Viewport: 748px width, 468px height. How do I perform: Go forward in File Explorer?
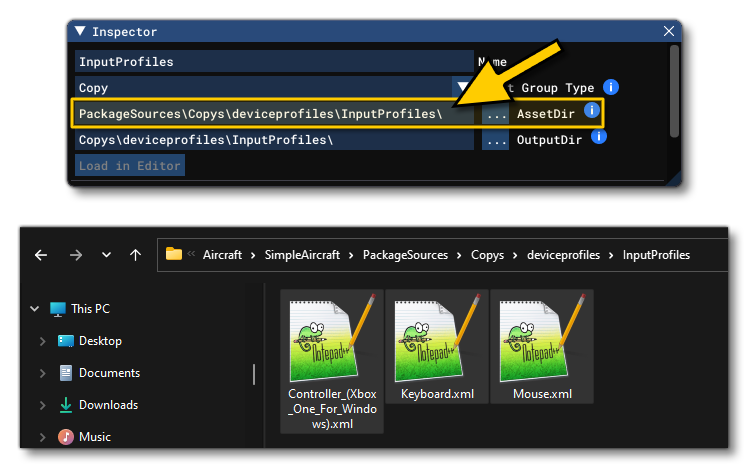[x=75, y=255]
